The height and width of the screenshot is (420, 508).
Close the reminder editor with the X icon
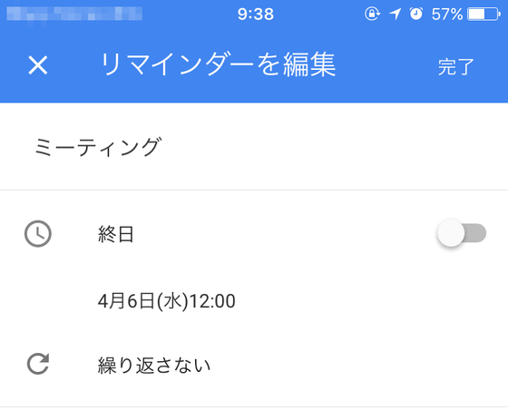(38, 65)
